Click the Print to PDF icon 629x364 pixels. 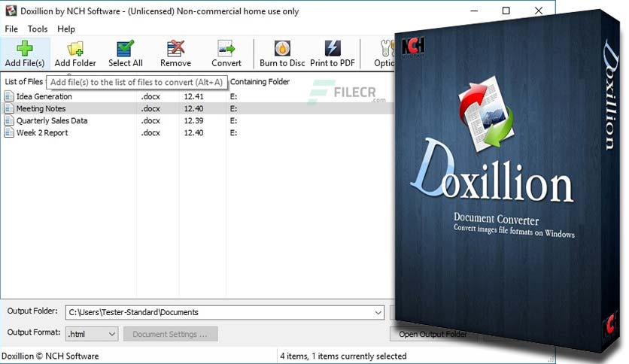click(333, 48)
